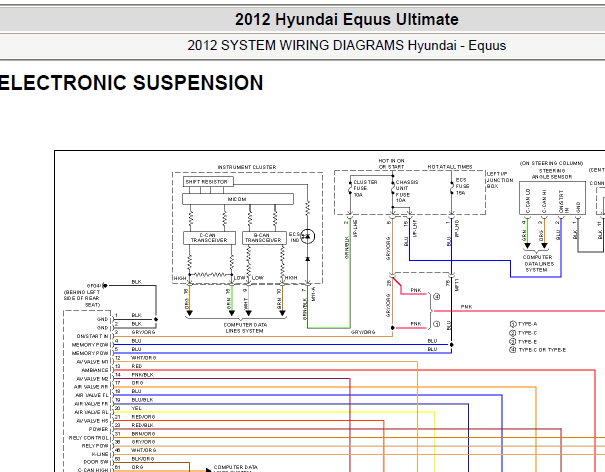Click the "K-LINE" pin label
605x472 pixels.
pos(100,454)
